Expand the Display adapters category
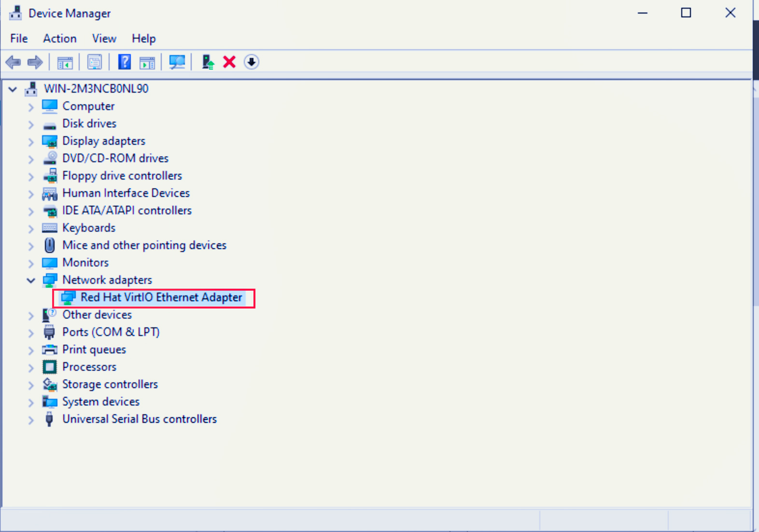Image resolution: width=759 pixels, height=532 pixels. (x=31, y=141)
